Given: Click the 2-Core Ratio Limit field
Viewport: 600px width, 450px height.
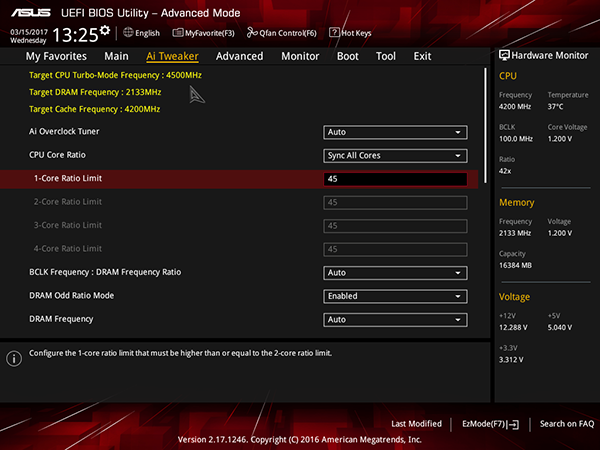Looking at the screenshot, I should (x=395, y=203).
